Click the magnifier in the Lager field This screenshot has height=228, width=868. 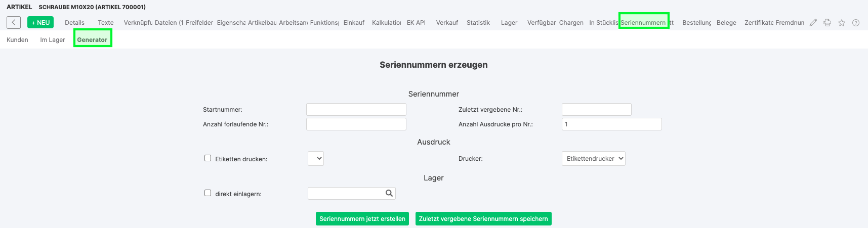point(389,193)
